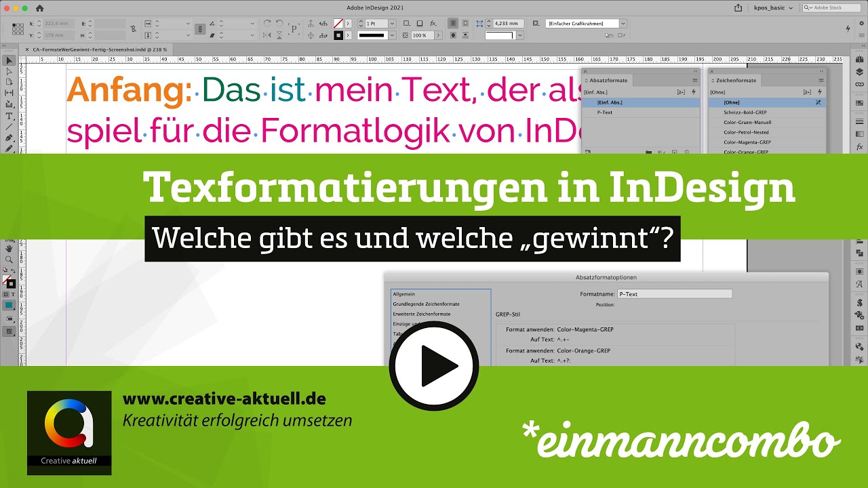Toggle the width-height constrain link icon

tap(133, 29)
